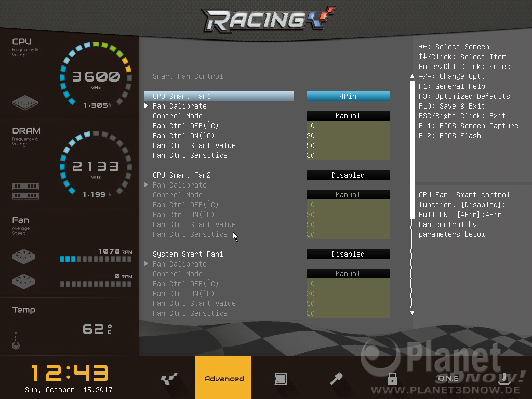Screen dimensions: 532x399
Task: Click F11: BIOS Screen Capture help text
Action: pyautogui.click(x=469, y=126)
